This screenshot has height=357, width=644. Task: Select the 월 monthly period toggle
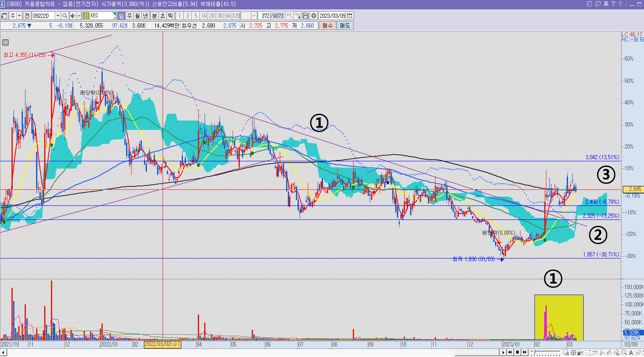[138, 16]
